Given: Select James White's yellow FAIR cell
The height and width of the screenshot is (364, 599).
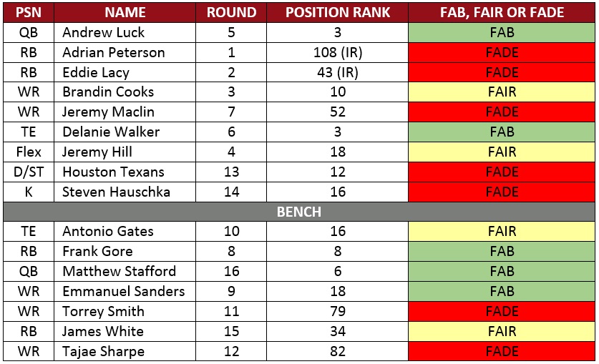Looking at the screenshot, I should (502, 331).
